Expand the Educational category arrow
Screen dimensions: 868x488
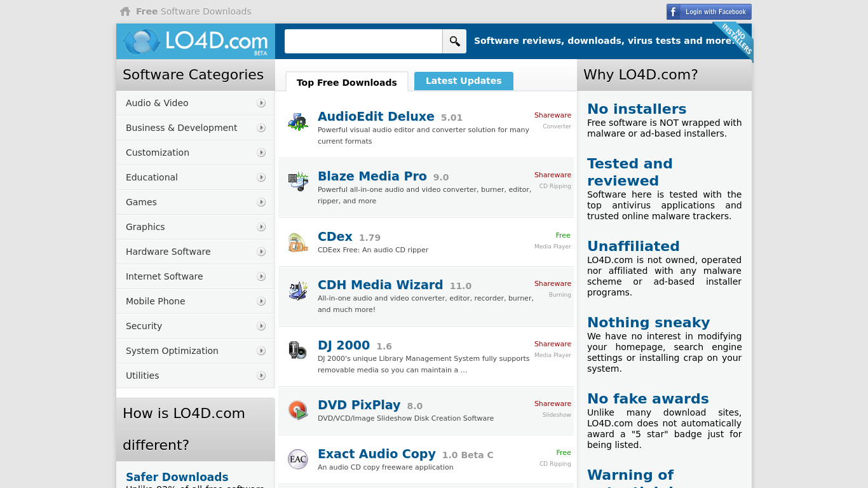coord(261,177)
